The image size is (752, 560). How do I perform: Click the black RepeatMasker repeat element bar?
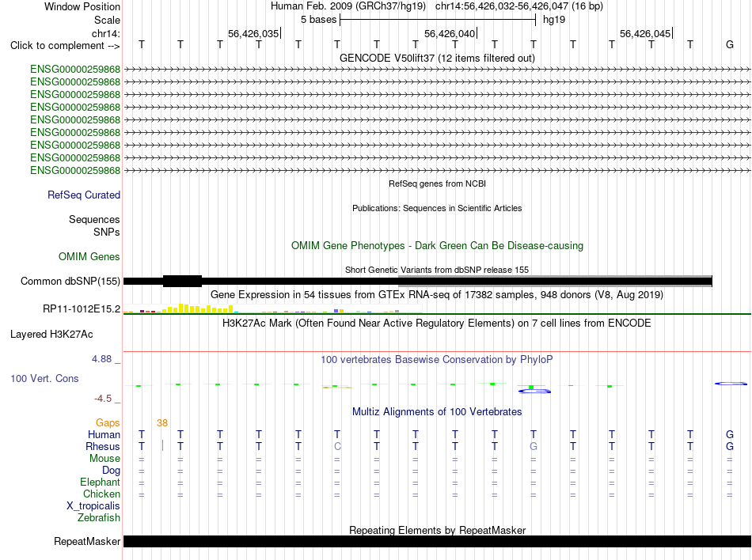point(437,541)
